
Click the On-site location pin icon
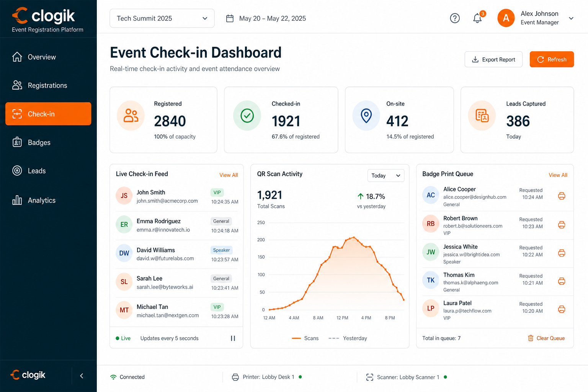coord(366,115)
